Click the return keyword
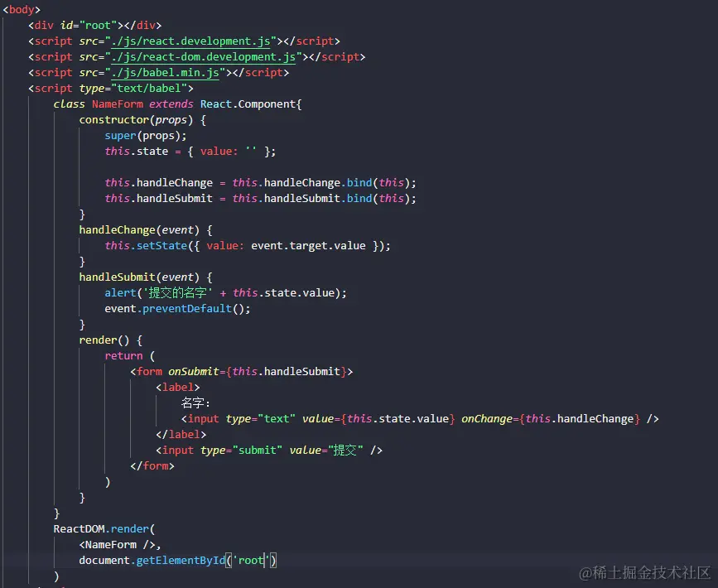 123,356
